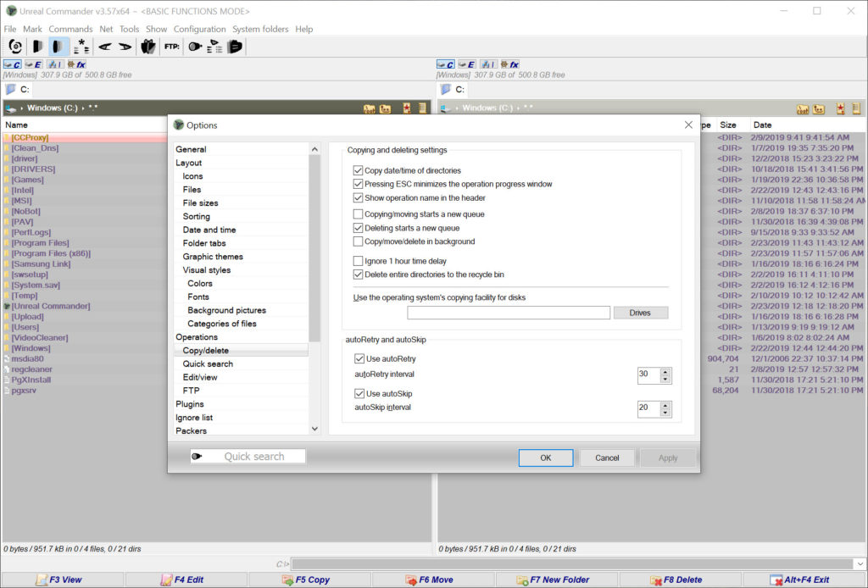The image size is (868, 588).
Task: Select drive C in the right panel
Action: tap(446, 64)
